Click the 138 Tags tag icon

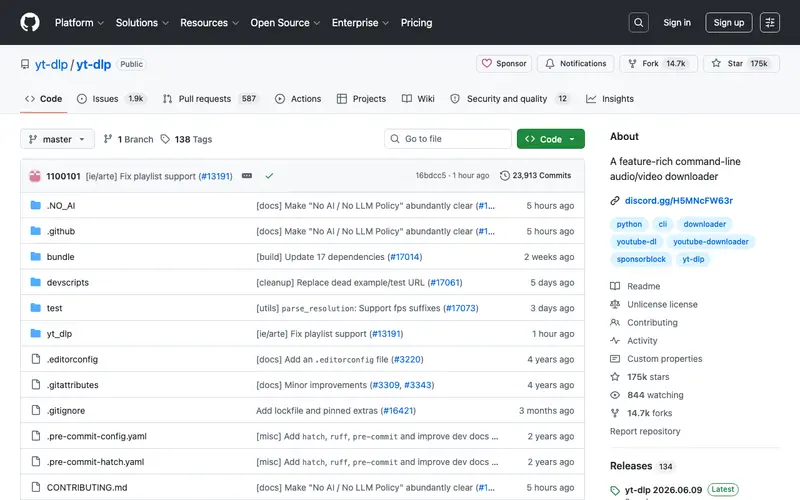pyautogui.click(x=165, y=139)
